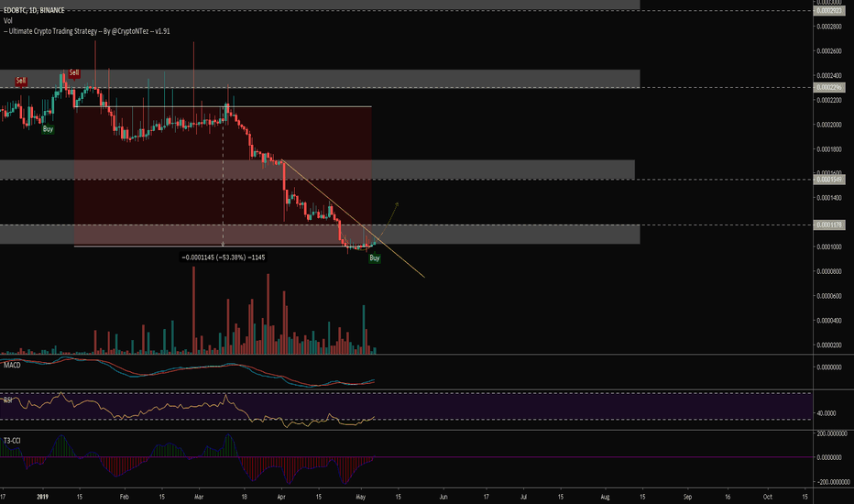Click the 0.0002400 price axis value

coord(829,76)
